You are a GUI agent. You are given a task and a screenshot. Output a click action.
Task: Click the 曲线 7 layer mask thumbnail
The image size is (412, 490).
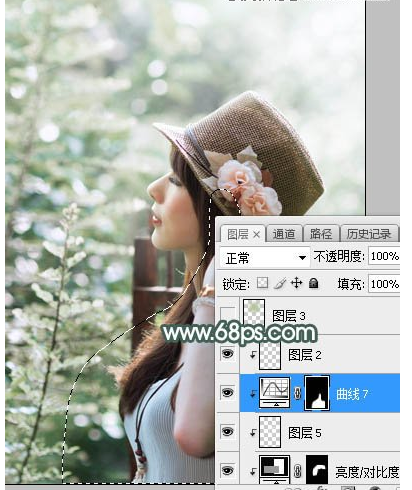317,393
